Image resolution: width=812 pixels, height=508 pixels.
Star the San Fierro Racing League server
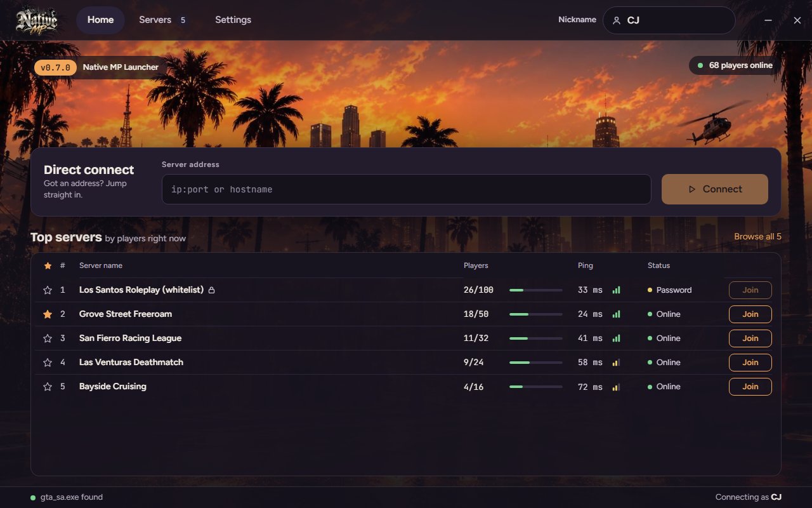[48, 338]
